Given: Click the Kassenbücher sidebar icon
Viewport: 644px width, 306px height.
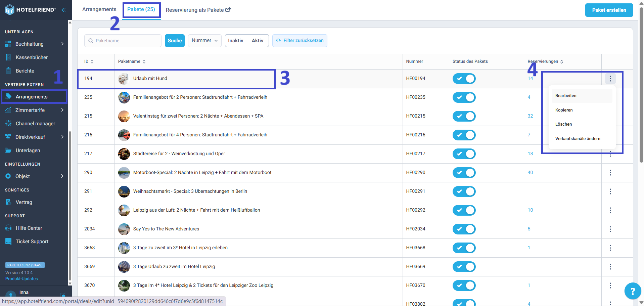Looking at the screenshot, I should (8, 57).
